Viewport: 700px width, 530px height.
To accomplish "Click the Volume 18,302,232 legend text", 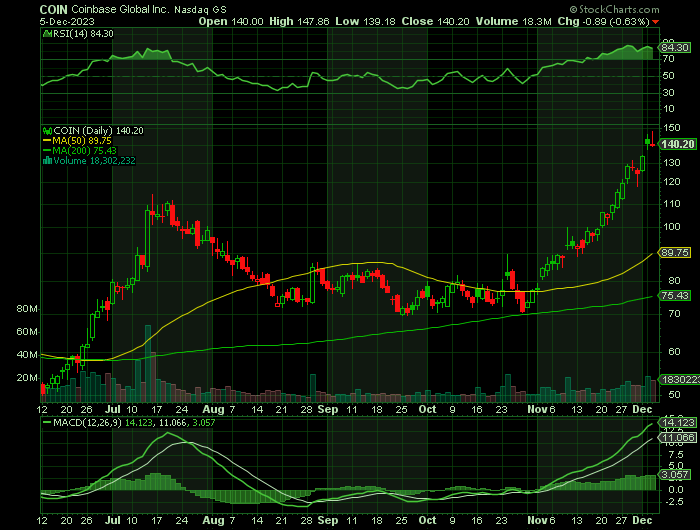I will [94, 161].
